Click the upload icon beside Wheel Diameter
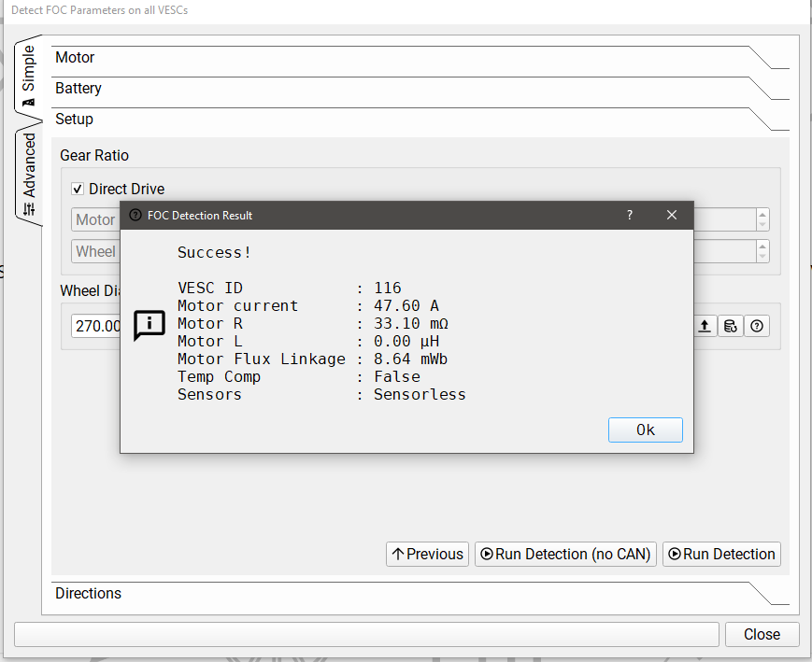 (x=705, y=326)
